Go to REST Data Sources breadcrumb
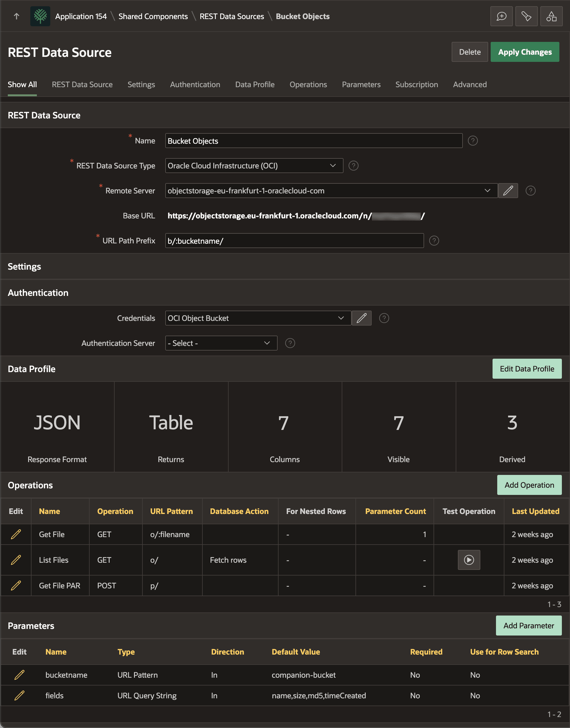The image size is (570, 728). [x=232, y=16]
